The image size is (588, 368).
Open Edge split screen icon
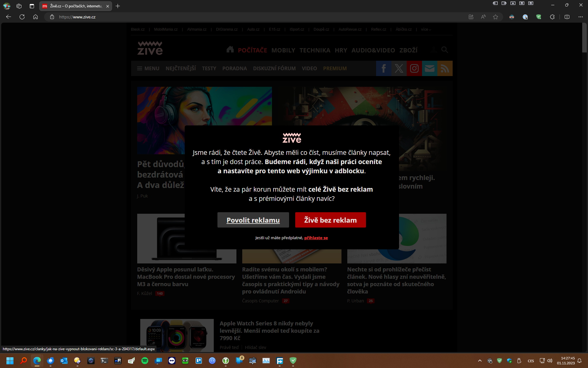pos(567,17)
